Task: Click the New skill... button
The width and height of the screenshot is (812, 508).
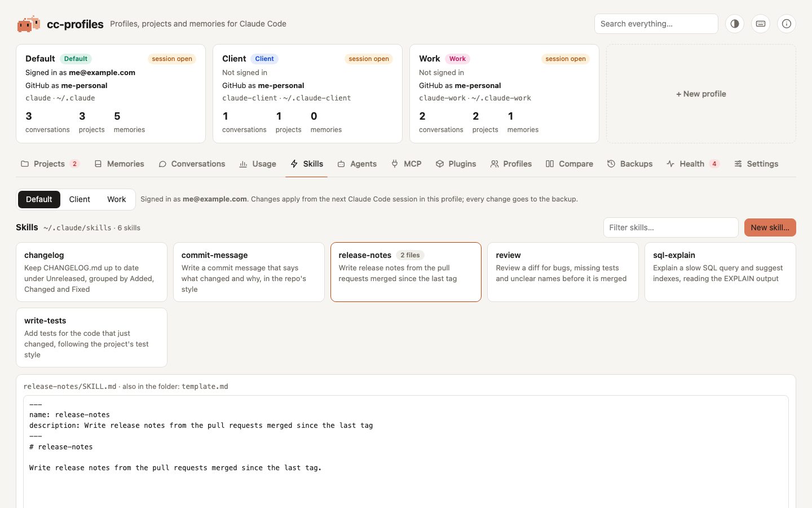Action: point(770,227)
